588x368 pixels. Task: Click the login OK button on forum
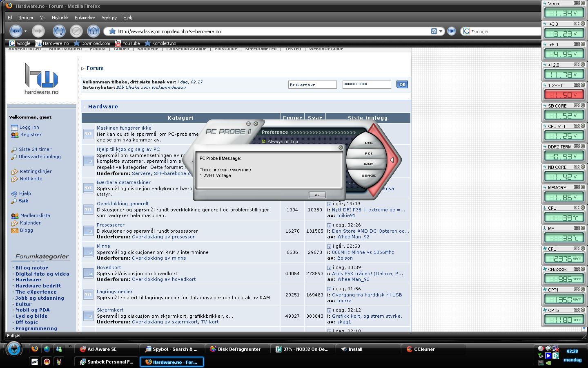402,85
